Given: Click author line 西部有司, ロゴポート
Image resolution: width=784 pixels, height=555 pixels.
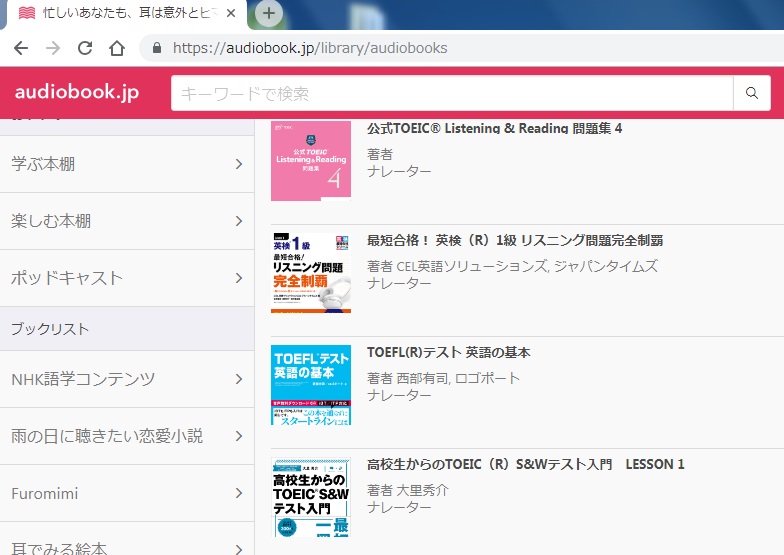Looking at the screenshot, I should coord(443,378).
